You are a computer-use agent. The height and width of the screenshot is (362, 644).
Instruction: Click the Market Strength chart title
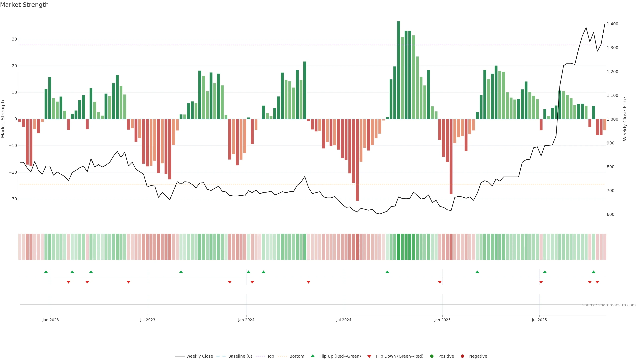coord(24,5)
